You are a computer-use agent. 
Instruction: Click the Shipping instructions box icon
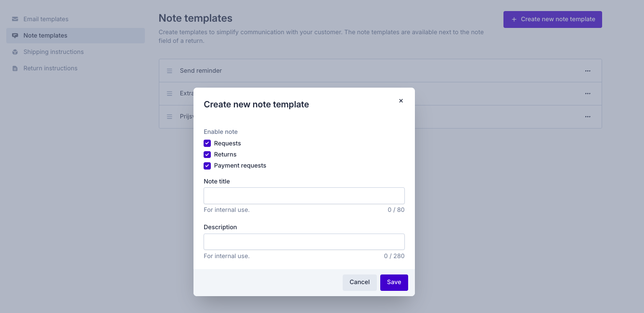15,52
